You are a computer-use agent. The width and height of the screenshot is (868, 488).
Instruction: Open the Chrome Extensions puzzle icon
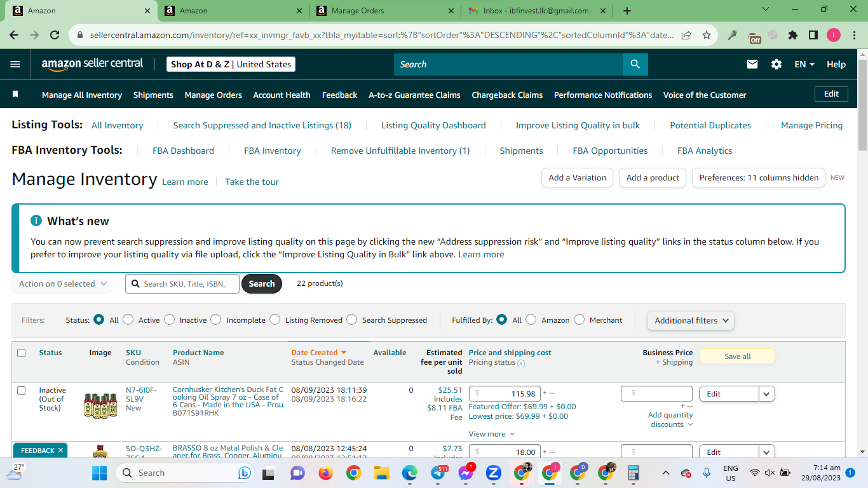793,36
